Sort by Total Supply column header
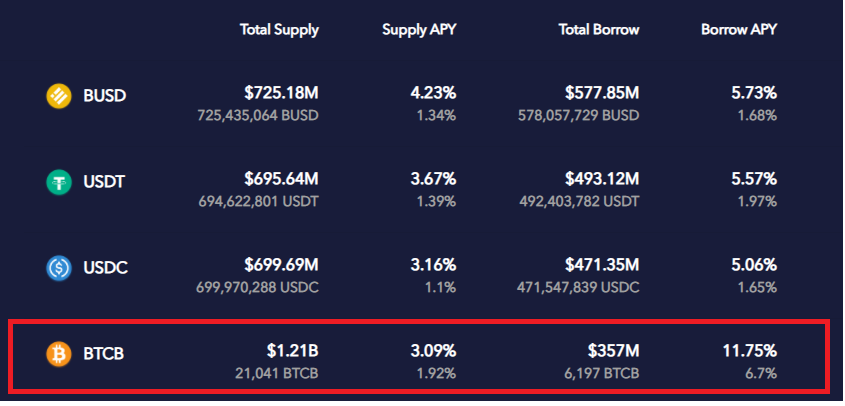The image size is (845, 406). pos(279,29)
